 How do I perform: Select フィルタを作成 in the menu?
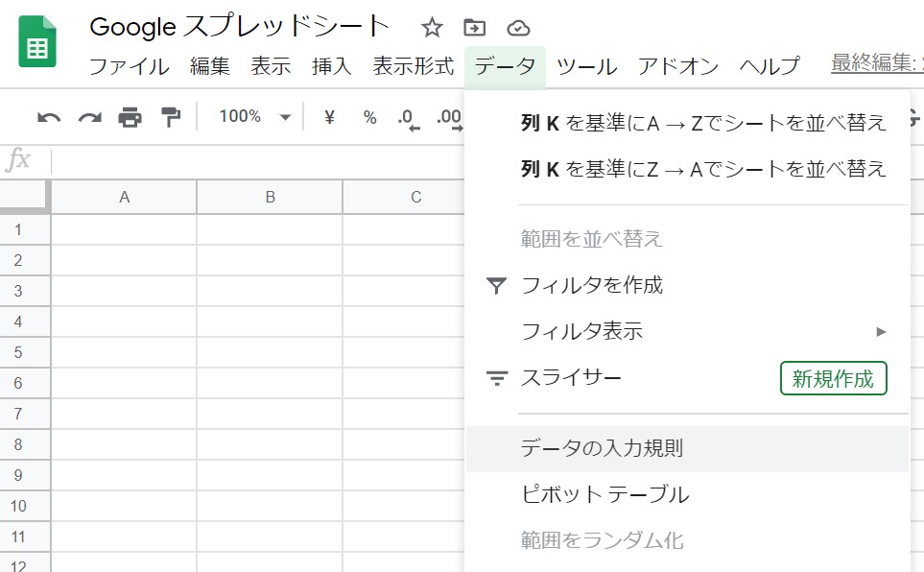click(x=687, y=285)
